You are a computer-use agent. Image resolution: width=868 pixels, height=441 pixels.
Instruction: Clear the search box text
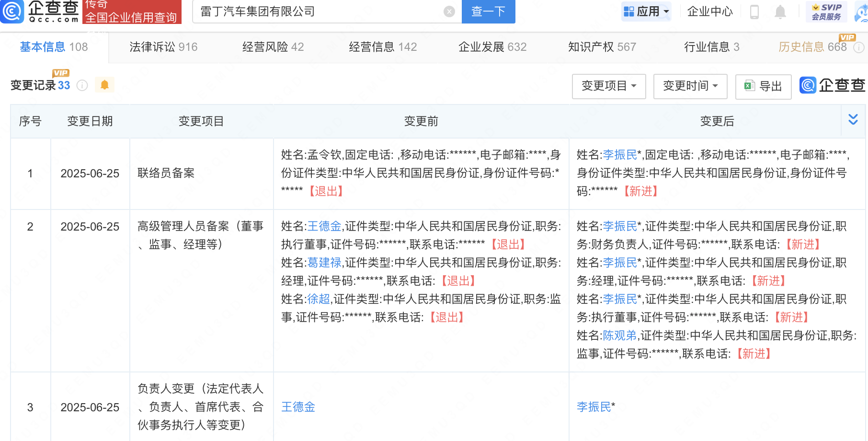449,12
